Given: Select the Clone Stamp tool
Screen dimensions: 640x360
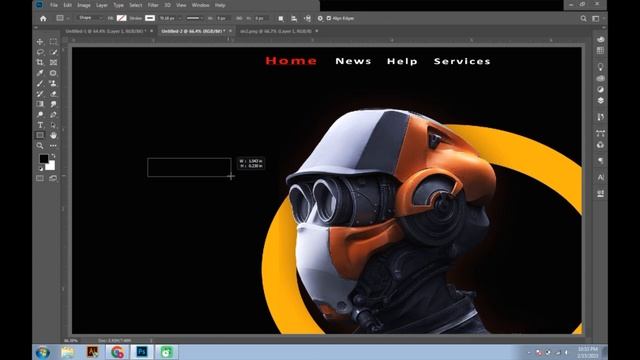Looking at the screenshot, I should coord(53,83).
